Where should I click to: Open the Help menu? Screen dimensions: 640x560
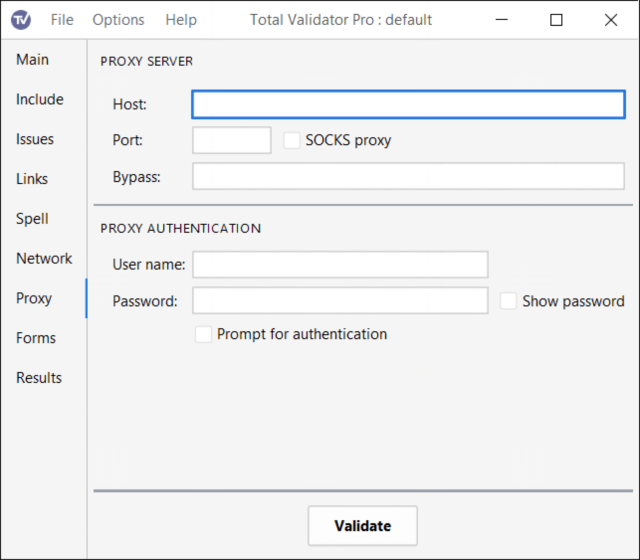[x=181, y=20]
